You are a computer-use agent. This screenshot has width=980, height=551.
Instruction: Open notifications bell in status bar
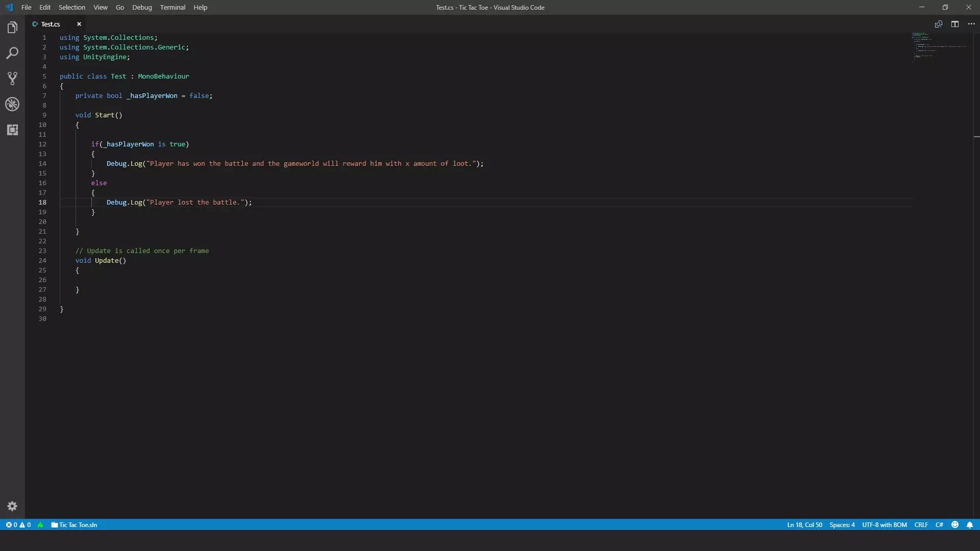coord(970,524)
